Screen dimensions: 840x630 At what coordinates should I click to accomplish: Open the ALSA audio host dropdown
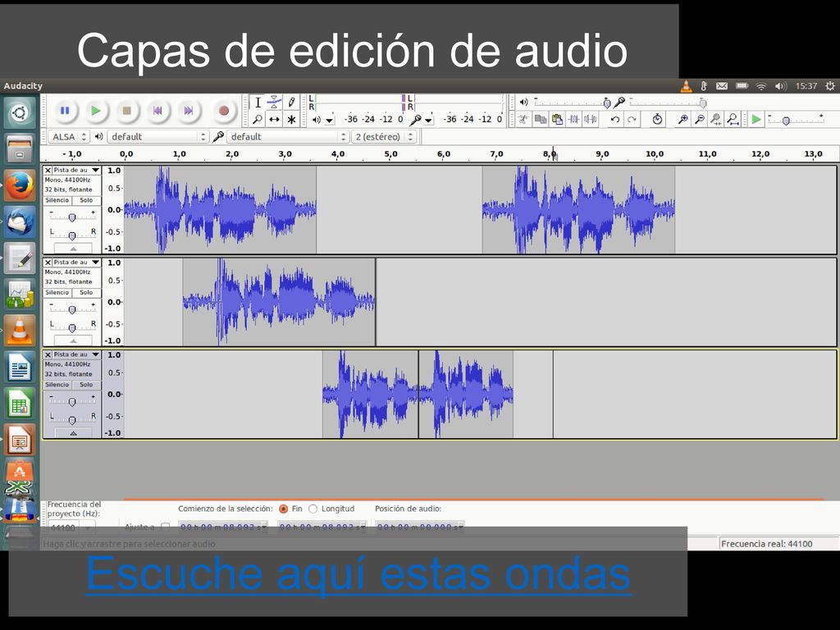[69, 137]
